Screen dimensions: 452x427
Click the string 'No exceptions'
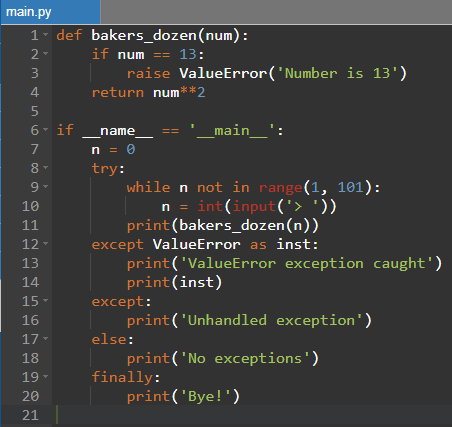pos(245,359)
